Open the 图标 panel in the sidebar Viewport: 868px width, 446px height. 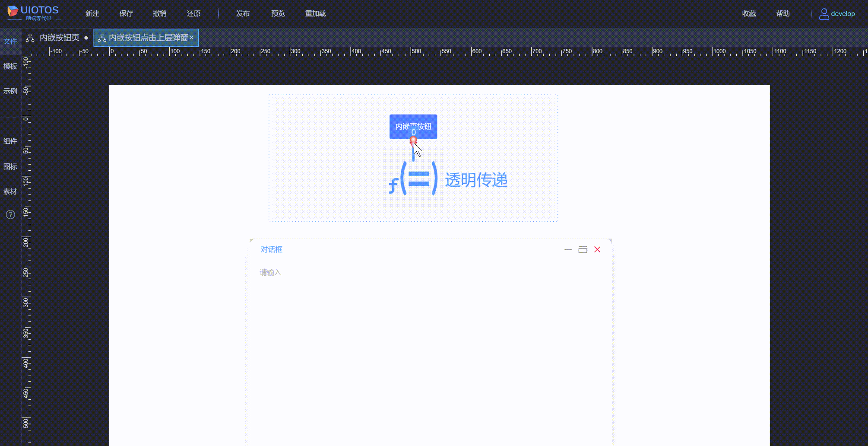click(10, 166)
